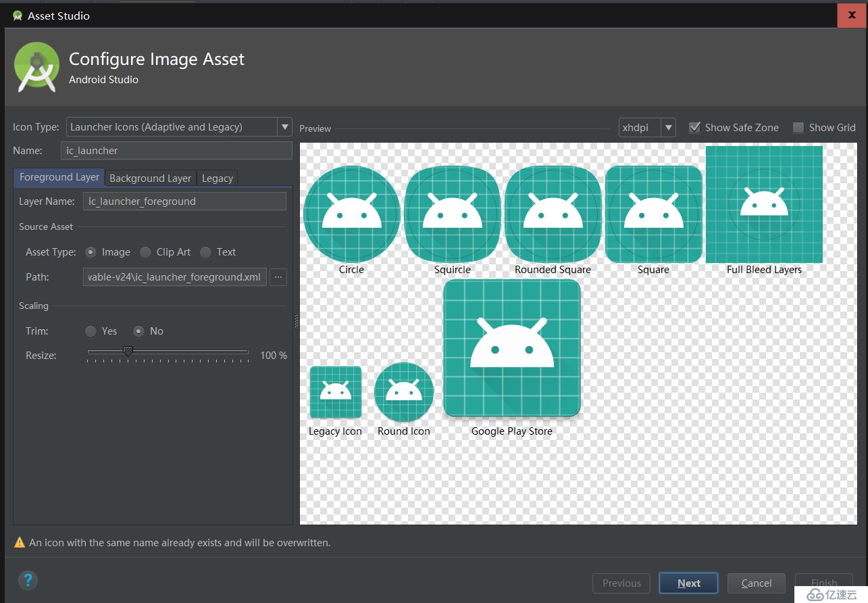Set Trim to Yes
This screenshot has width=868, height=603.
pos(91,331)
